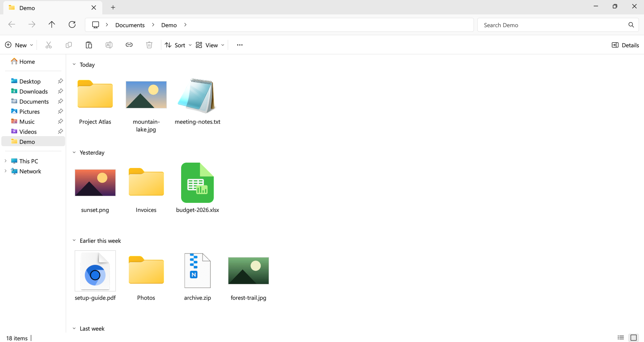
Task: Select the forest-trail.jpg thumbnail
Action: 249,271
